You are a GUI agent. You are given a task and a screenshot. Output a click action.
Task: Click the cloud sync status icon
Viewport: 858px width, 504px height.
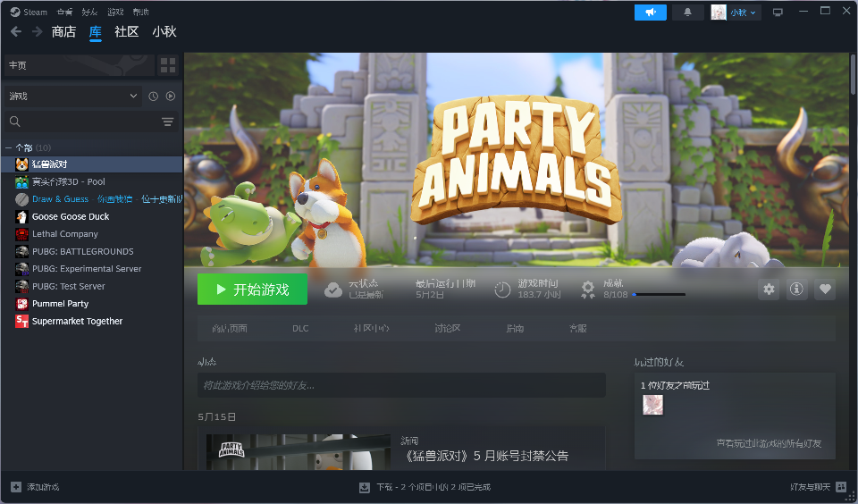tap(332, 290)
